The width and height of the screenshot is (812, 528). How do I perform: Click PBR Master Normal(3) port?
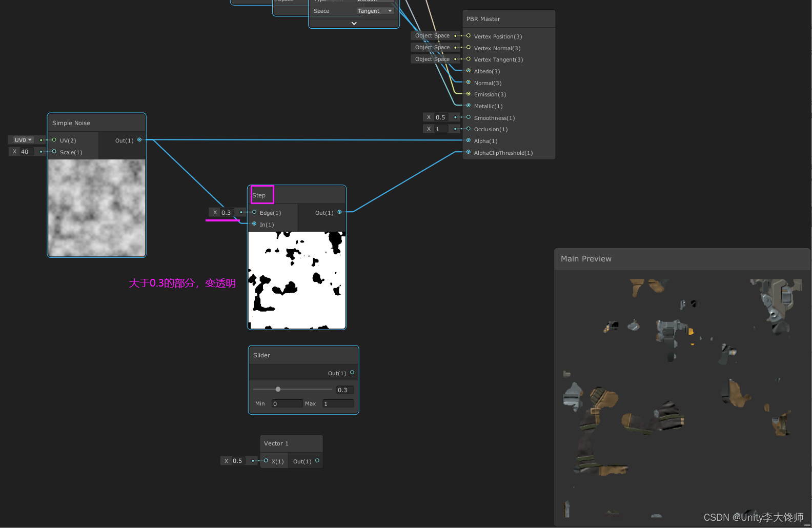(x=469, y=83)
